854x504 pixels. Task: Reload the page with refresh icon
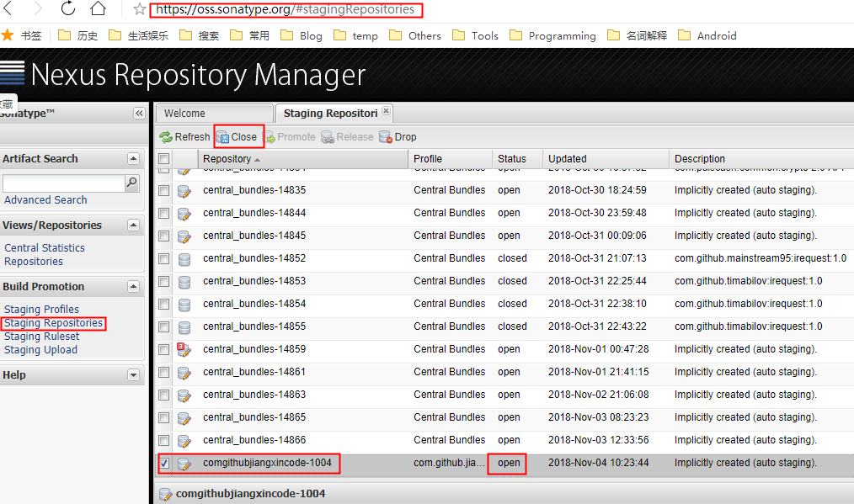pyautogui.click(x=68, y=8)
